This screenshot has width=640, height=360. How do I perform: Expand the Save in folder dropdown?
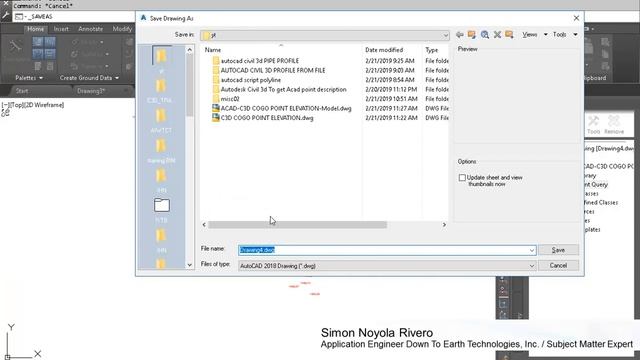[x=445, y=36]
